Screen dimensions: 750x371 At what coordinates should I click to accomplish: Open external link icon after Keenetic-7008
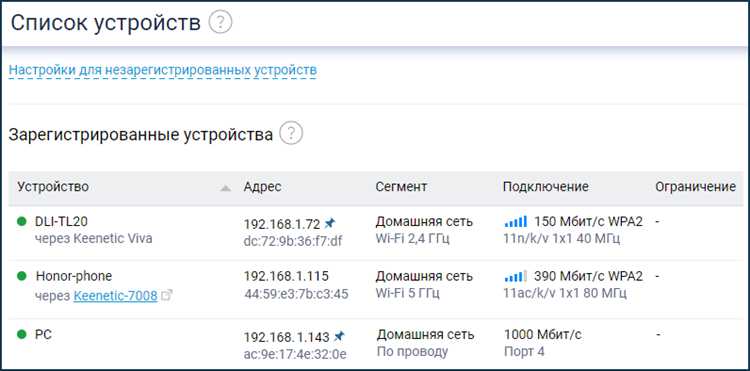[x=166, y=296]
